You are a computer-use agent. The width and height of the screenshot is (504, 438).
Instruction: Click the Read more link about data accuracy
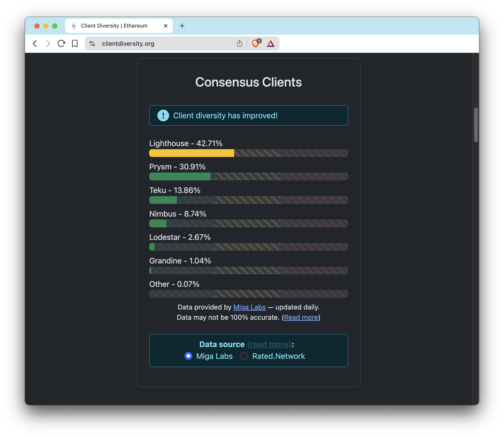pyautogui.click(x=301, y=317)
